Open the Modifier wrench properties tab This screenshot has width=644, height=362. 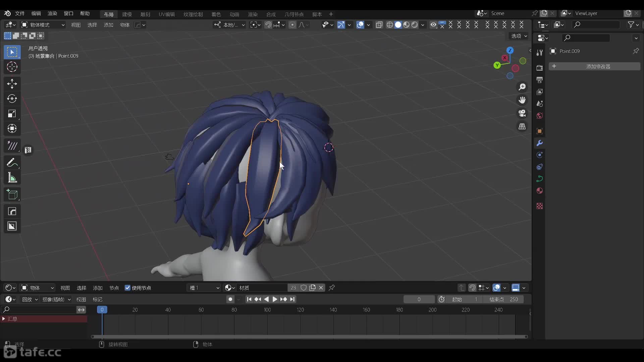(x=539, y=143)
